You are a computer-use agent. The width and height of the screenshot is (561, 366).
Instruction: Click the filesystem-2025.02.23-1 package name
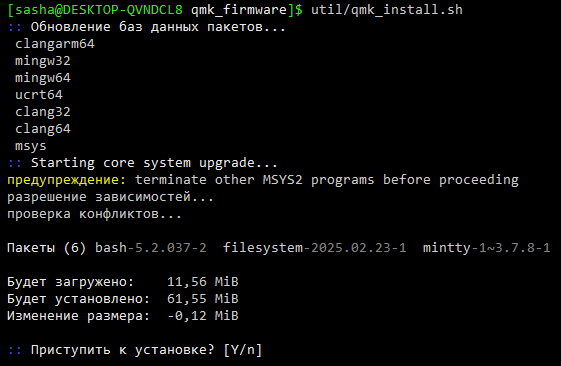coord(314,248)
